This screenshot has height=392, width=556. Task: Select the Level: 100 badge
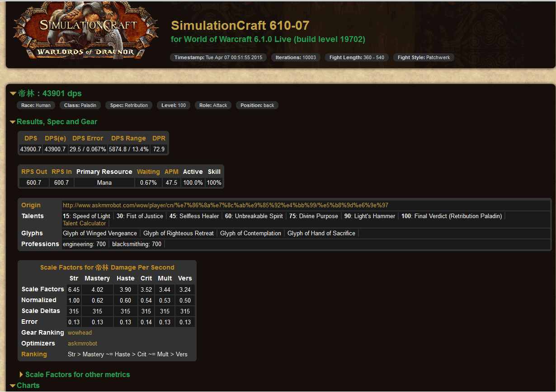click(x=174, y=105)
